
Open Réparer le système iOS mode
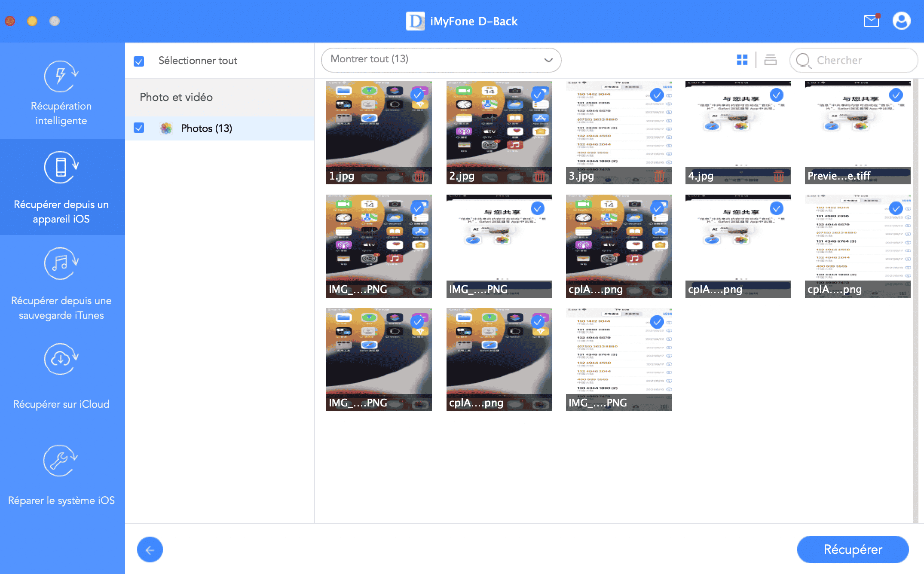pyautogui.click(x=62, y=475)
